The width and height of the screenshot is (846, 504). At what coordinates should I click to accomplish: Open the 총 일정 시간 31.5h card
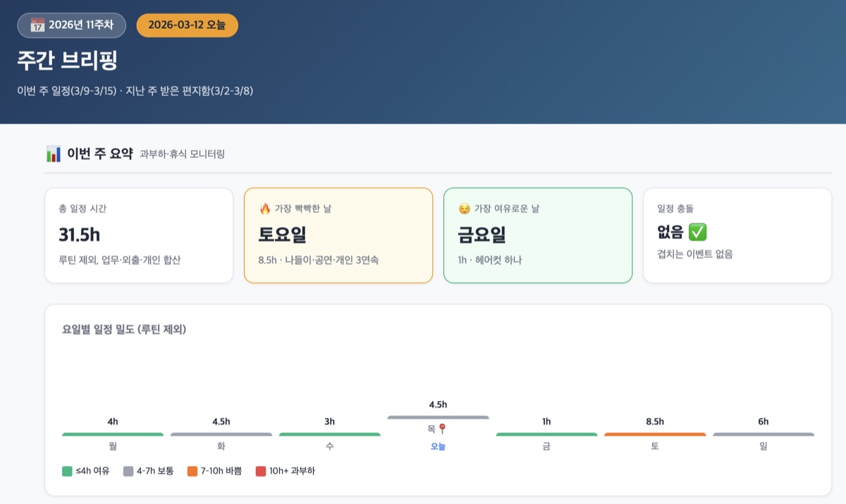click(139, 235)
